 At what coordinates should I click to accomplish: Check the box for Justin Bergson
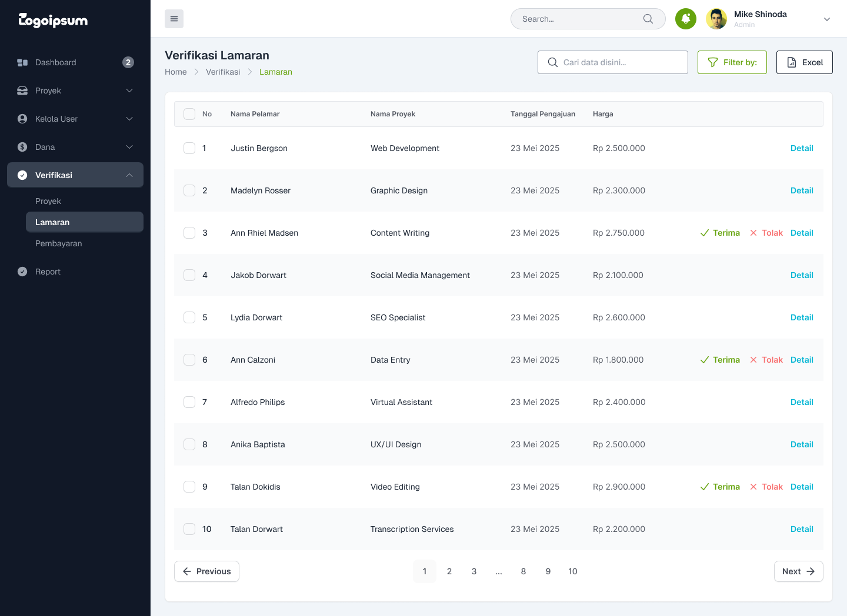189,148
